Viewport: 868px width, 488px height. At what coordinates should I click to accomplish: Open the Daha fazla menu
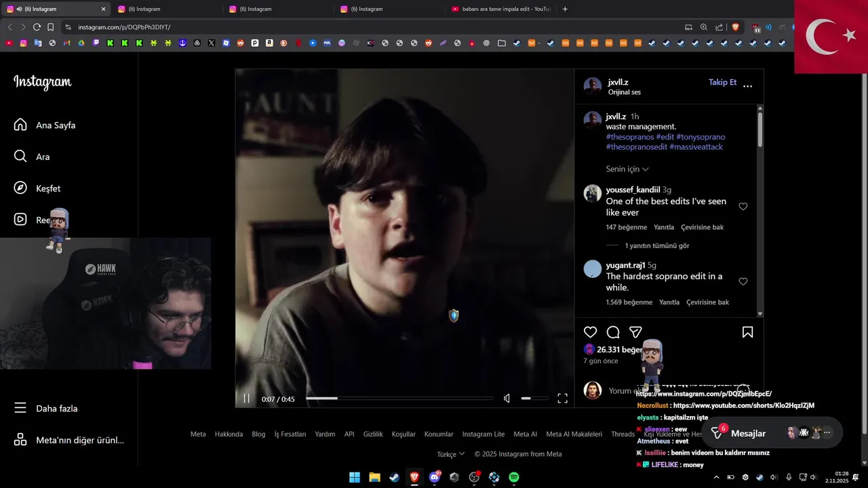[x=46, y=408]
